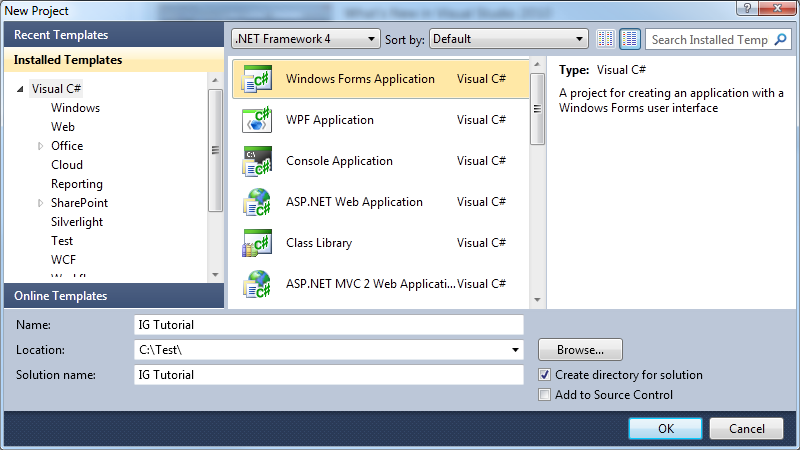Click template list scroll up arrow
Image resolution: width=800 pixels, height=450 pixels.
click(537, 64)
